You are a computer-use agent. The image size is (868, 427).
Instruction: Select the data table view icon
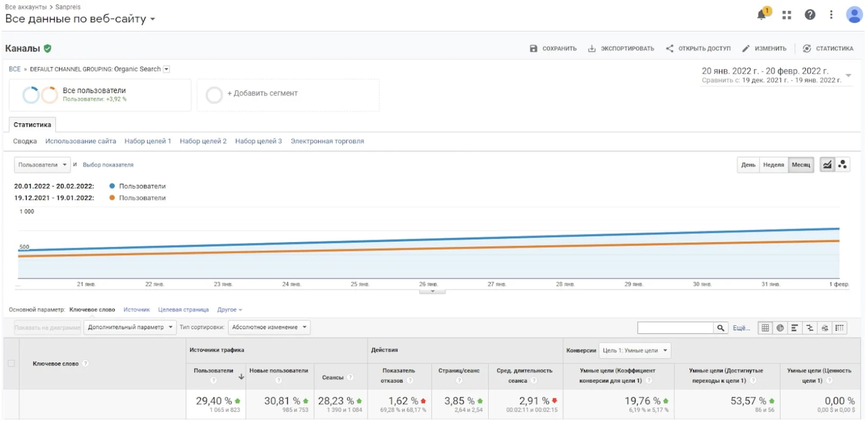765,328
